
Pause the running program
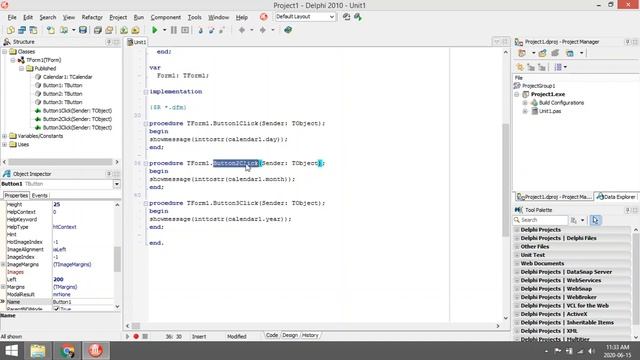(x=174, y=30)
